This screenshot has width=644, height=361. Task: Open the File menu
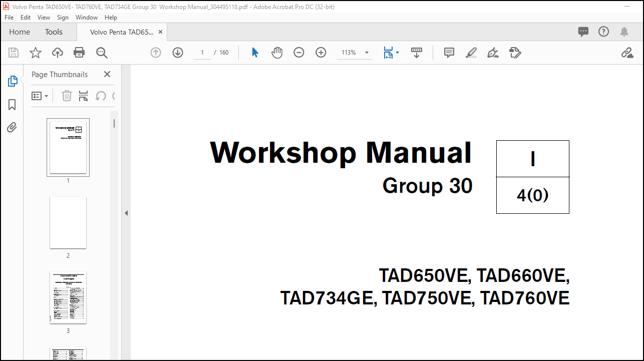9,17
